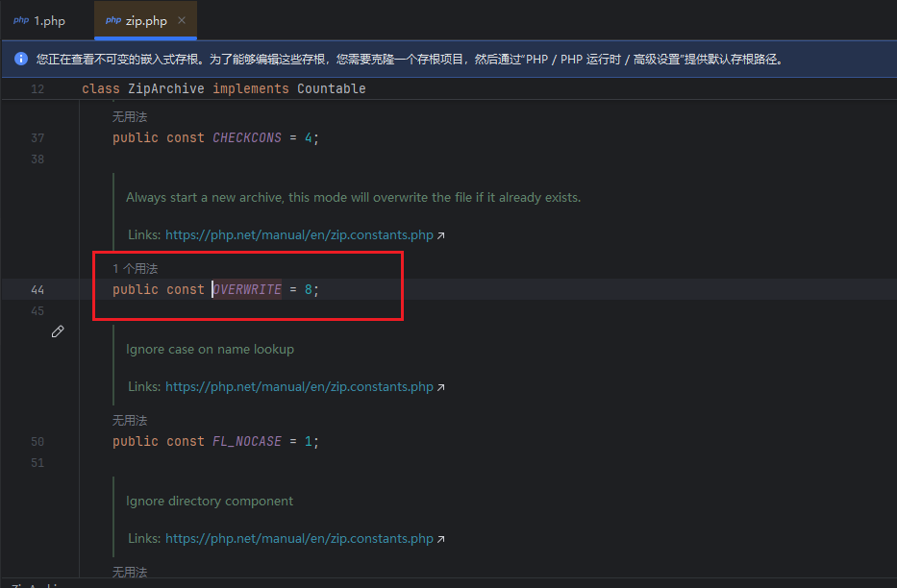897x588 pixels.
Task: Click the Countable interface name in class header
Action: coord(331,88)
